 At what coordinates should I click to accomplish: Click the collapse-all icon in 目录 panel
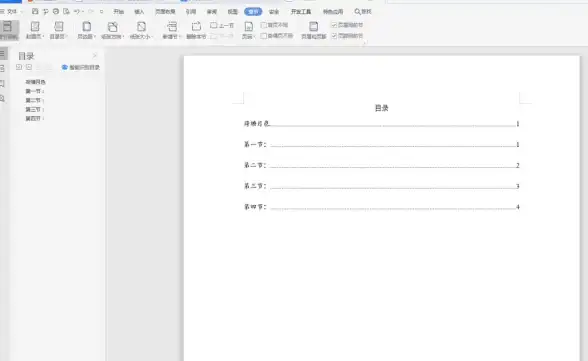(29, 67)
